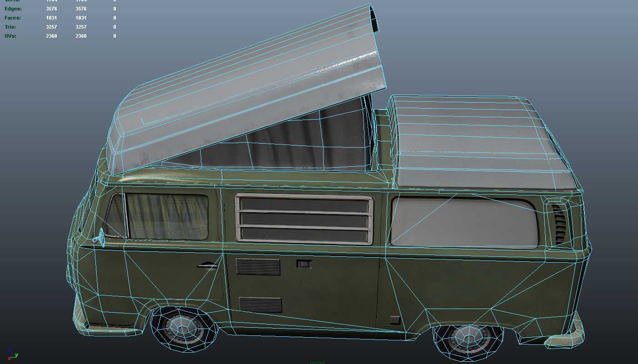Select the louvered middle side window
The height and width of the screenshot is (364, 638).
[x=304, y=219]
